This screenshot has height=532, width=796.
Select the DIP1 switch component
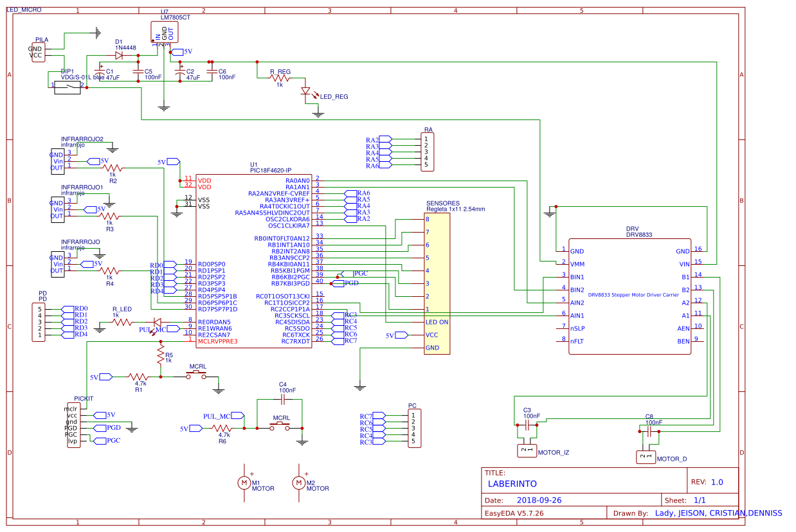tap(67, 87)
